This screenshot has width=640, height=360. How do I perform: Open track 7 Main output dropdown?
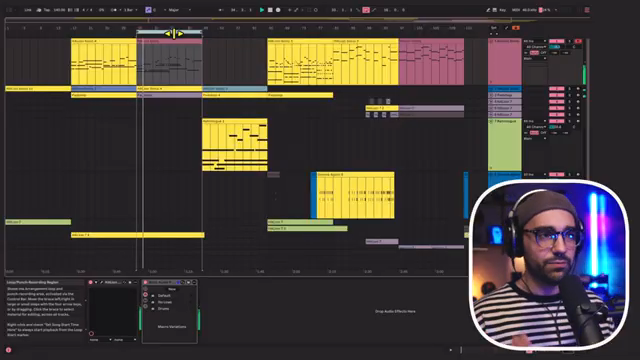click(x=535, y=138)
